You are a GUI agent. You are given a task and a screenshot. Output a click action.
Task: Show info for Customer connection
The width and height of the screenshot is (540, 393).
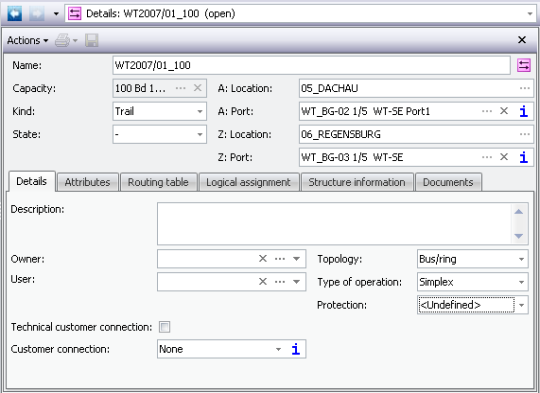(295, 349)
